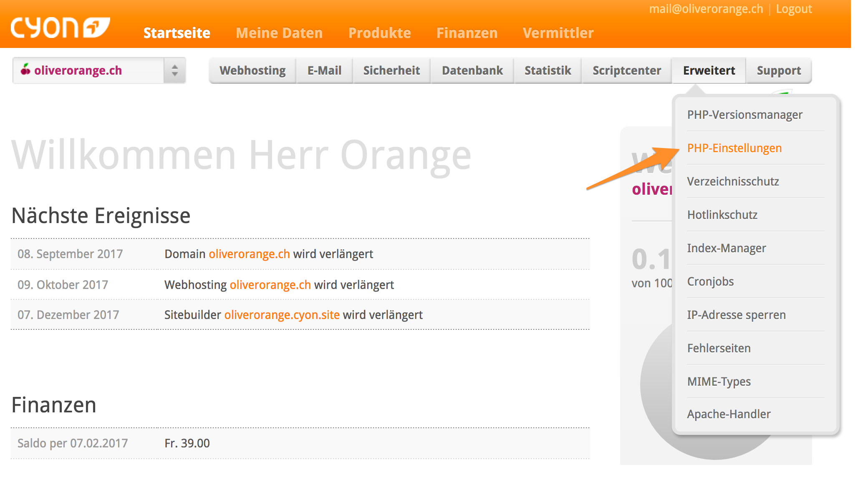This screenshot has height=482, width=868.
Task: Open Index-Manager from the menu
Action: [x=727, y=248]
